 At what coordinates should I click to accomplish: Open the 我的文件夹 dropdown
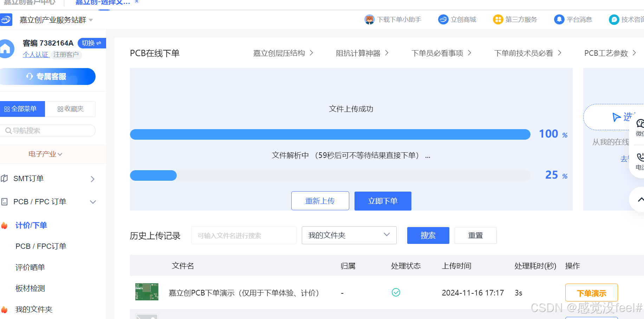(x=349, y=235)
